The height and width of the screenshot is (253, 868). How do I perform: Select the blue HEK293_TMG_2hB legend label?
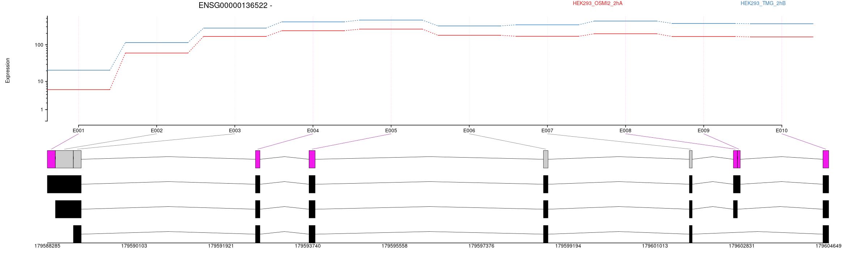763,3
